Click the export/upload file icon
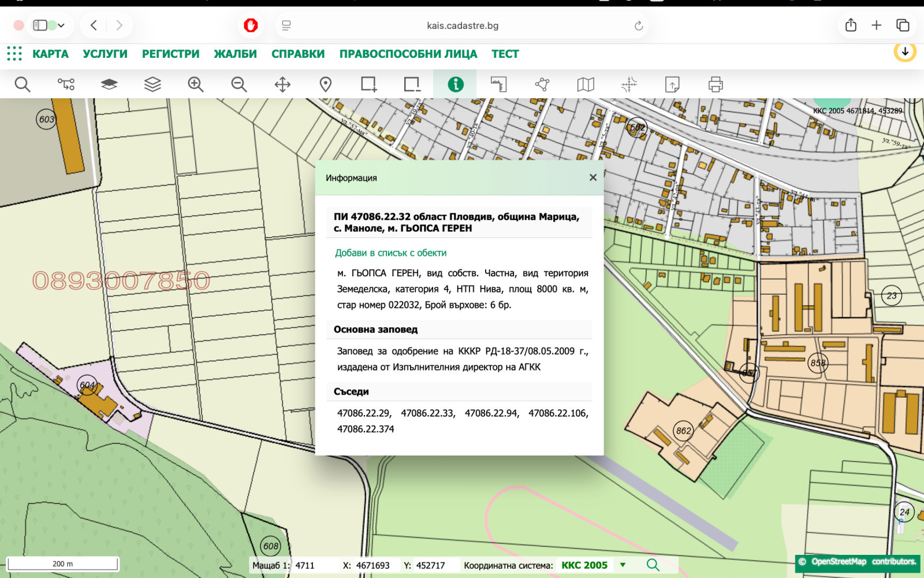This screenshot has width=924, height=578. pyautogui.click(x=672, y=84)
